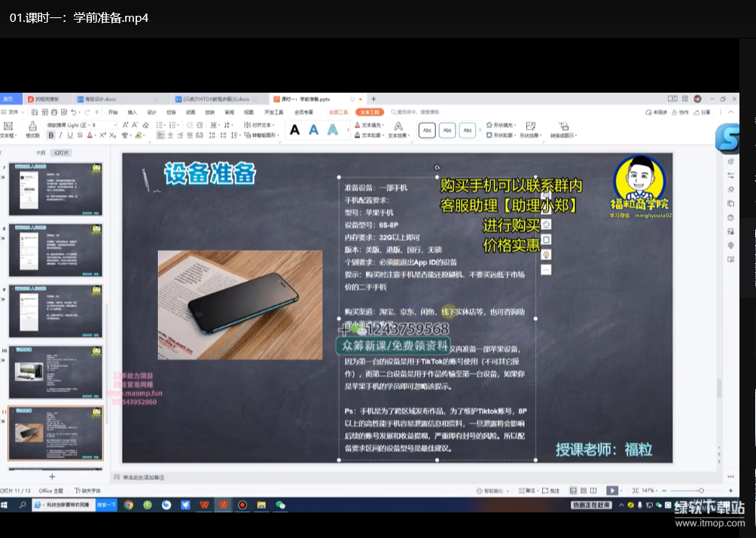The height and width of the screenshot is (538, 756).
Task: Select the slide 10 thumbnail
Action: pyautogui.click(x=56, y=372)
